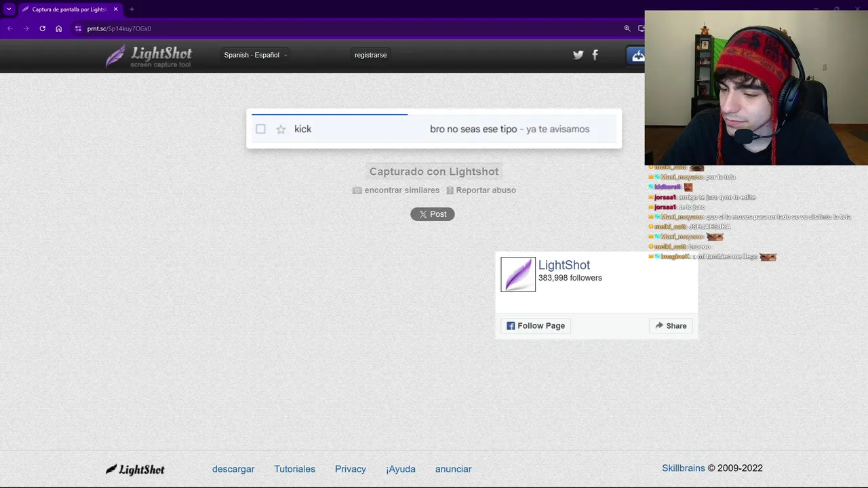Share screenshot with X Post button
The width and height of the screenshot is (868, 488).
433,214
